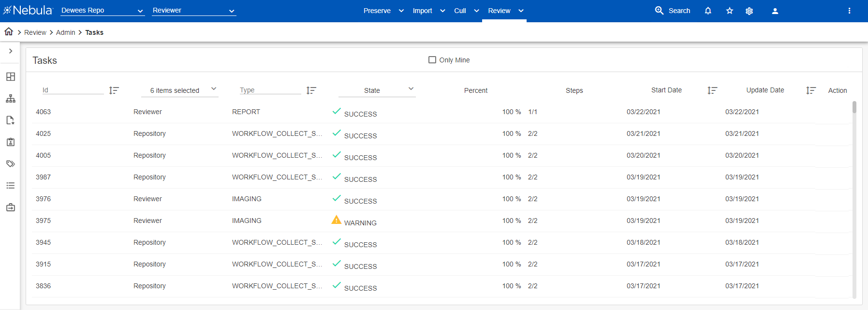
Task: Click the dashboard grid icon in sidebar
Action: pos(11,77)
